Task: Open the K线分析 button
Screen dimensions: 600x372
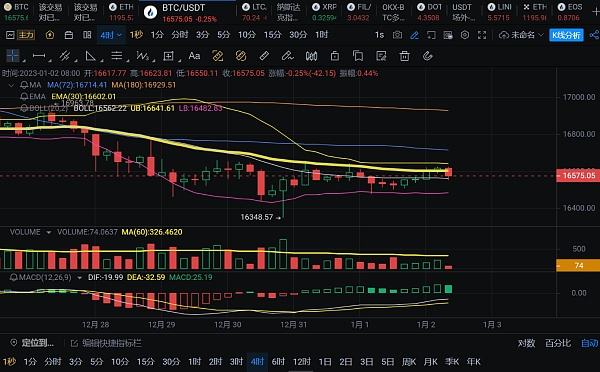Action: 566,35
